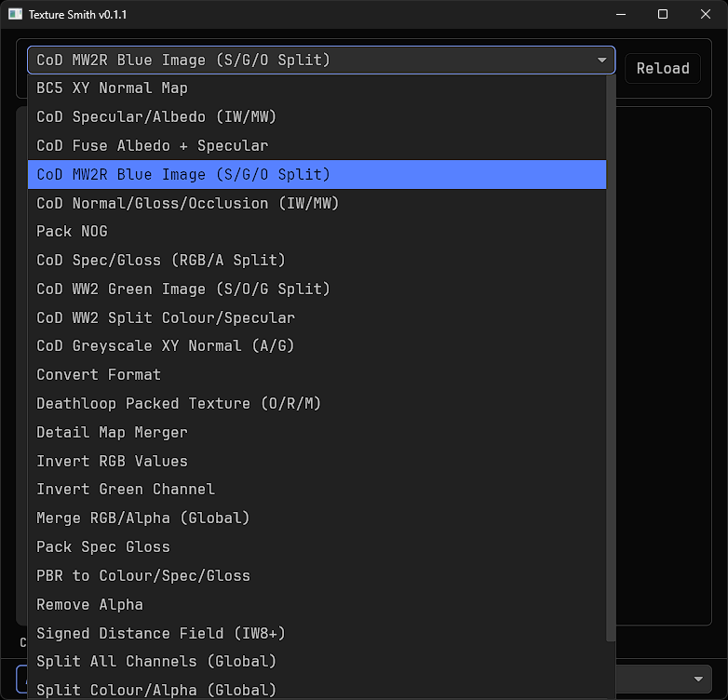Click the dropdown list scrollbar

pyautogui.click(x=611, y=358)
